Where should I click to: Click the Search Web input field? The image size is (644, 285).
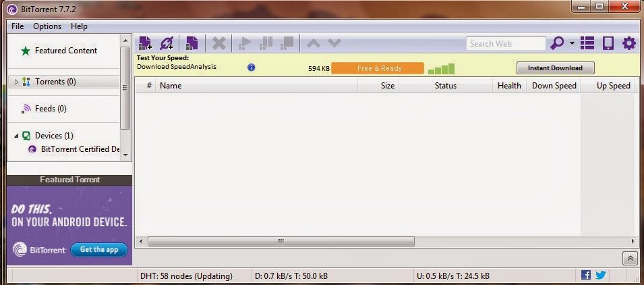pos(506,44)
